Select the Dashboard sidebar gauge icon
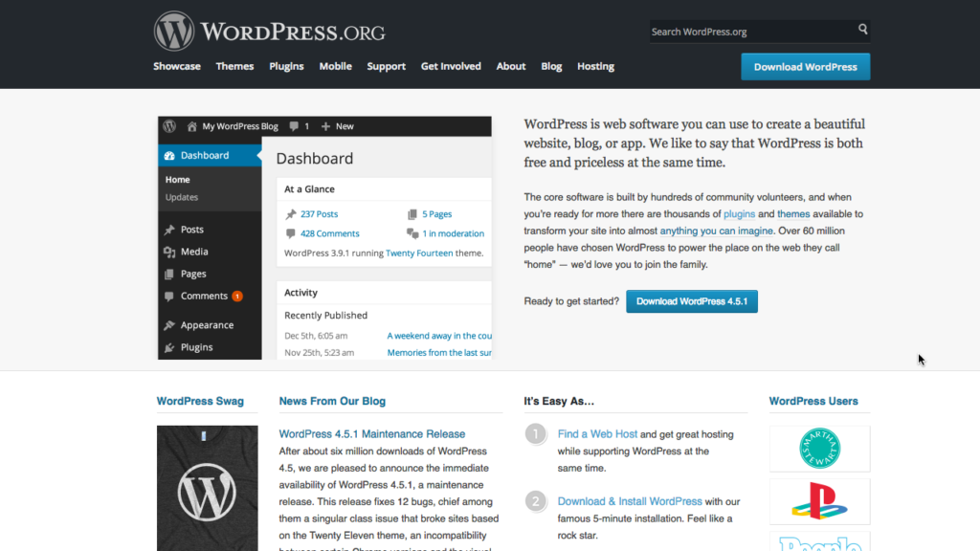The image size is (980, 551). point(169,156)
